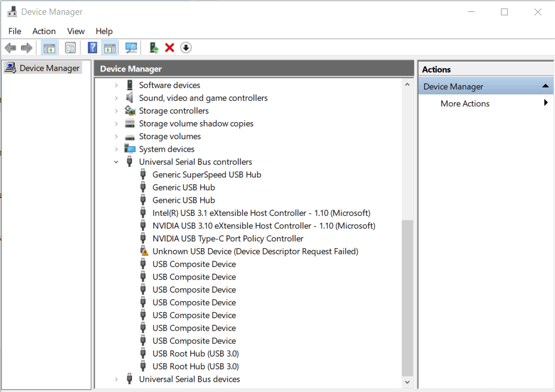
Task: Open the File menu
Action: [x=15, y=31]
